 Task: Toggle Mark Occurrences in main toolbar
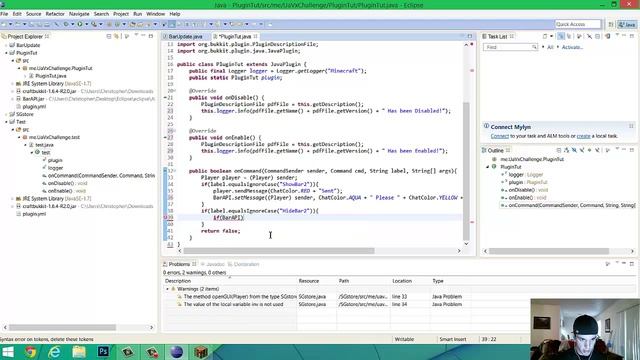[171, 24]
